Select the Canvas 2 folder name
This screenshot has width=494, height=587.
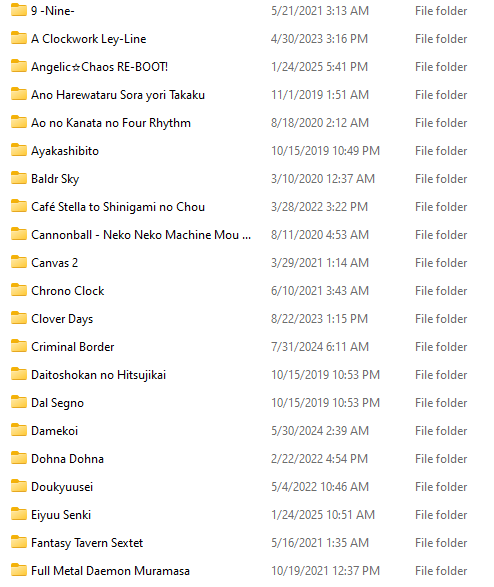pyautogui.click(x=55, y=263)
